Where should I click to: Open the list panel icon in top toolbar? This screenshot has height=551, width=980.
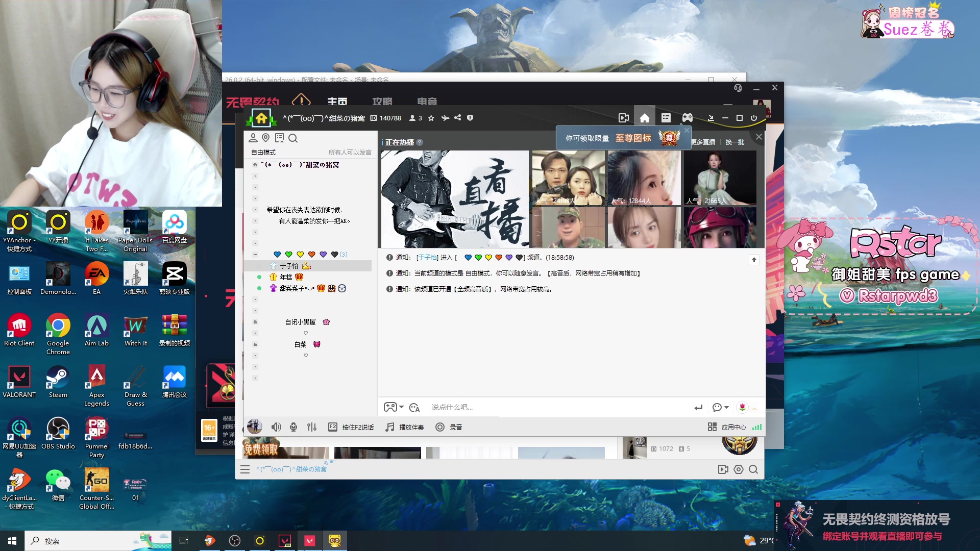[x=666, y=118]
